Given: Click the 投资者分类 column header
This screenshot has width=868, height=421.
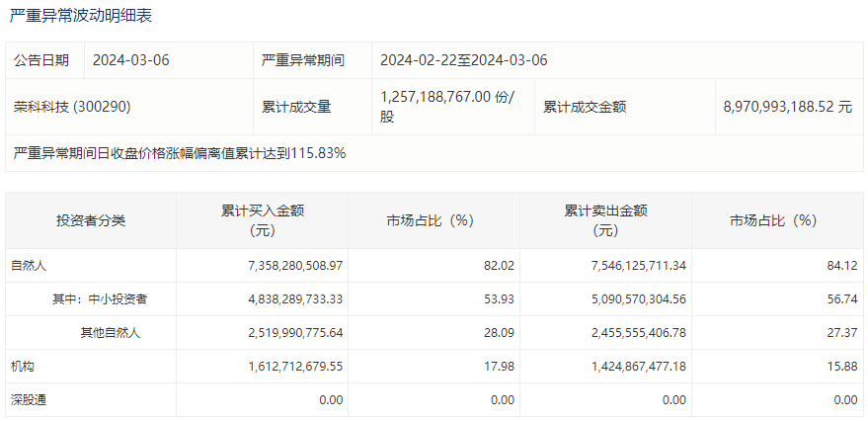Looking at the screenshot, I should (x=91, y=221).
